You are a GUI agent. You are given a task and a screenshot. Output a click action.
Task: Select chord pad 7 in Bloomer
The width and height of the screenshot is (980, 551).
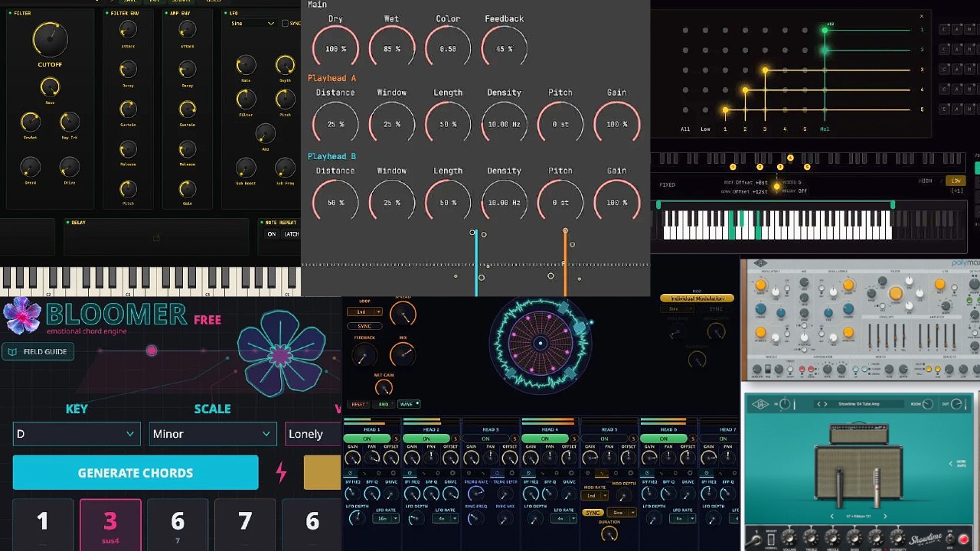tap(245, 525)
